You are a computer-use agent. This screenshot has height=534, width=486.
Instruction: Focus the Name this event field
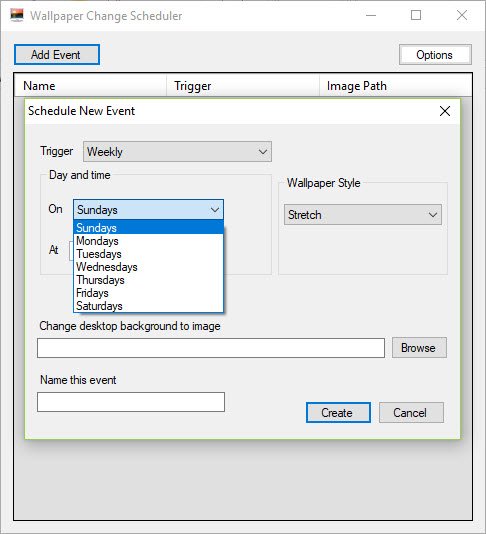click(131, 402)
